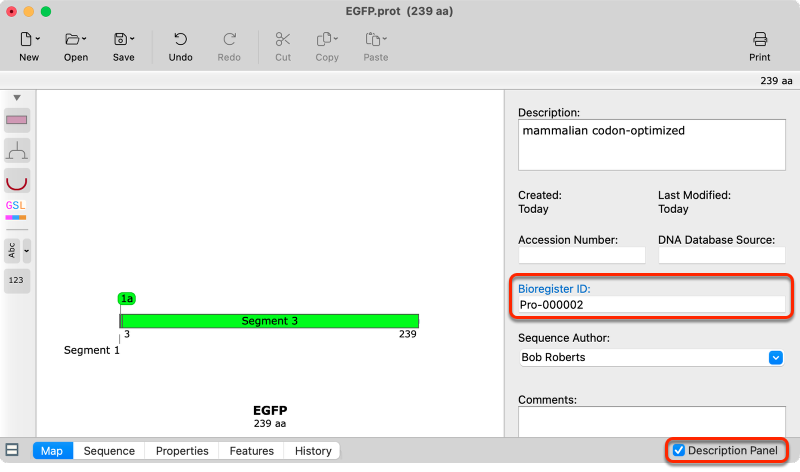
Task: Click the Paste clipboard icon
Action: click(x=373, y=39)
